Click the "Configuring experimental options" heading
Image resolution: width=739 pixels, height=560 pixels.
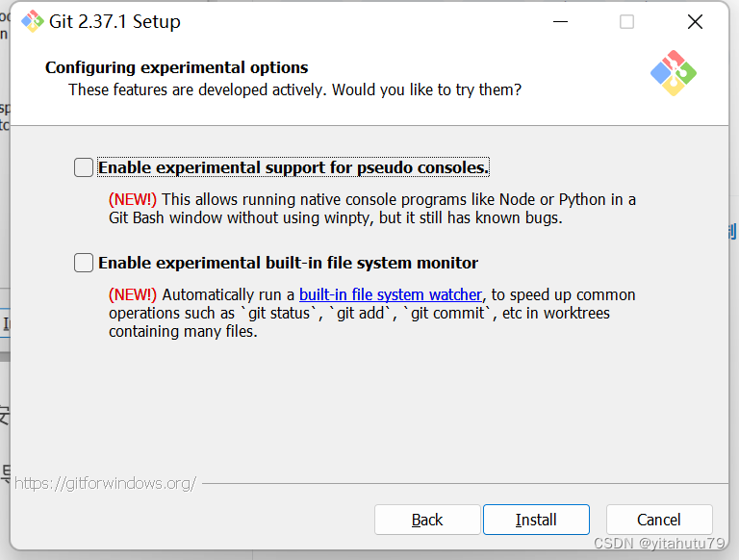point(176,67)
